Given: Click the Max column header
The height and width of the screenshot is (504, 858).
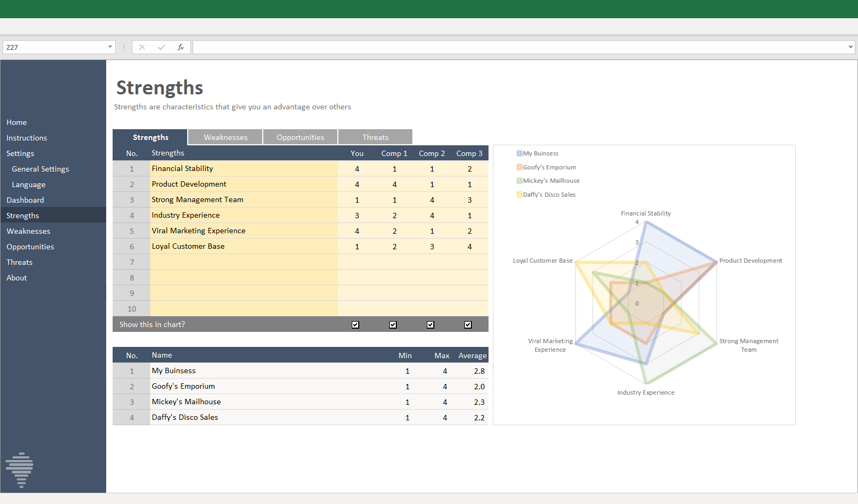Looking at the screenshot, I should click(x=442, y=355).
